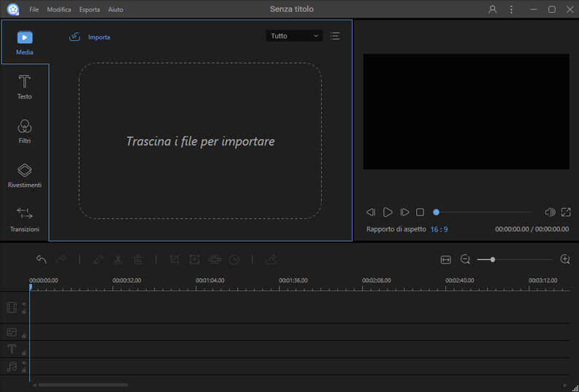
Task: Open the Modifica menu
Action: (x=59, y=9)
